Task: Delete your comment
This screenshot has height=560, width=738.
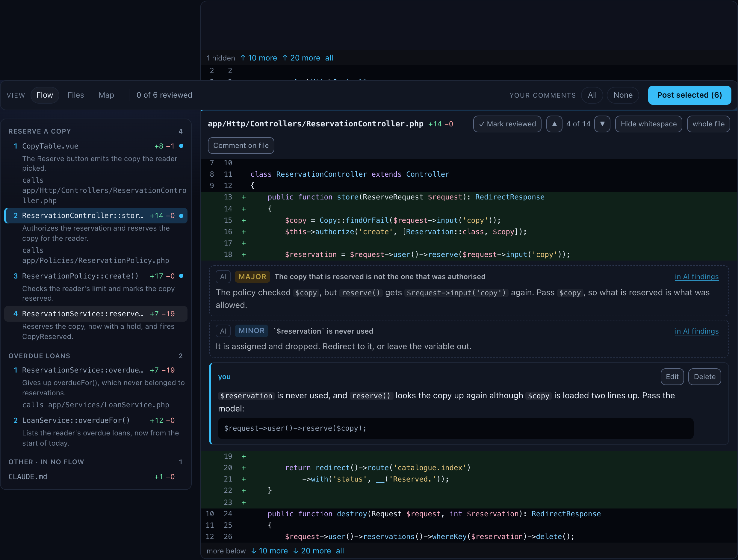Action: tap(704, 376)
